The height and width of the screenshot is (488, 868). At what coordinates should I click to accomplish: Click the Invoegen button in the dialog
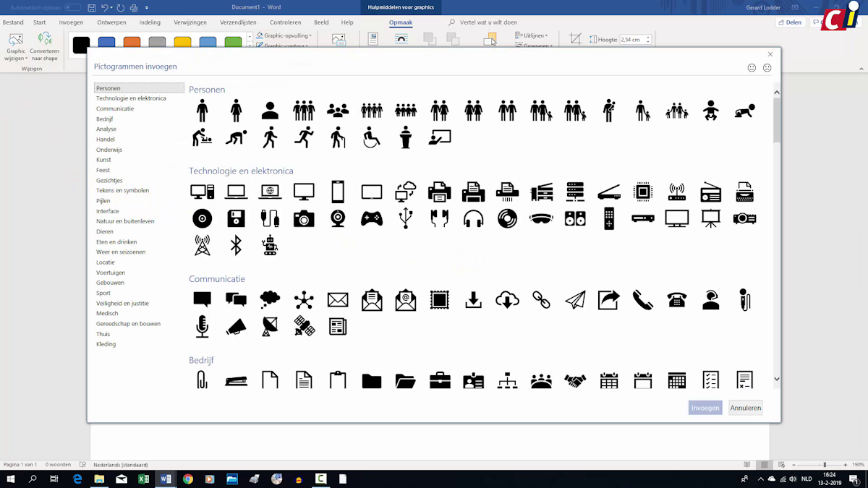pyautogui.click(x=705, y=408)
